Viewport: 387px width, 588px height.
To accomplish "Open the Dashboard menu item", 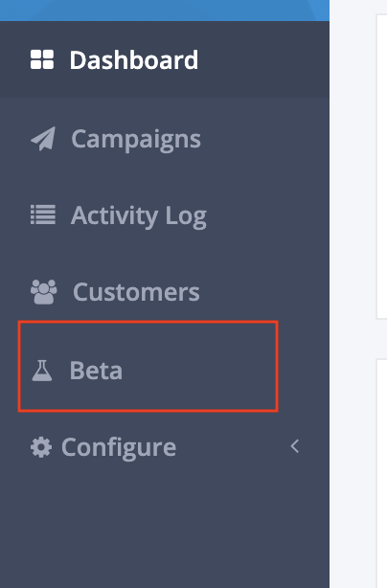I will point(134,60).
